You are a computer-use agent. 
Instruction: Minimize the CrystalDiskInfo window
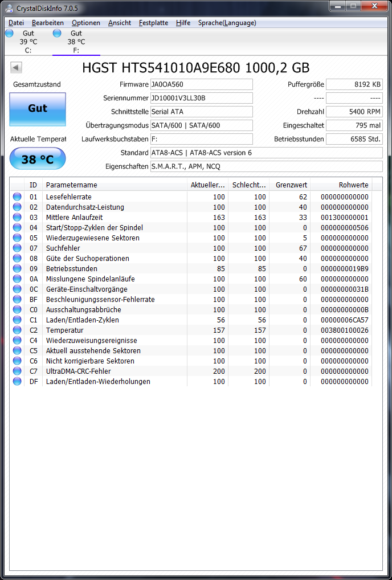pos(337,6)
